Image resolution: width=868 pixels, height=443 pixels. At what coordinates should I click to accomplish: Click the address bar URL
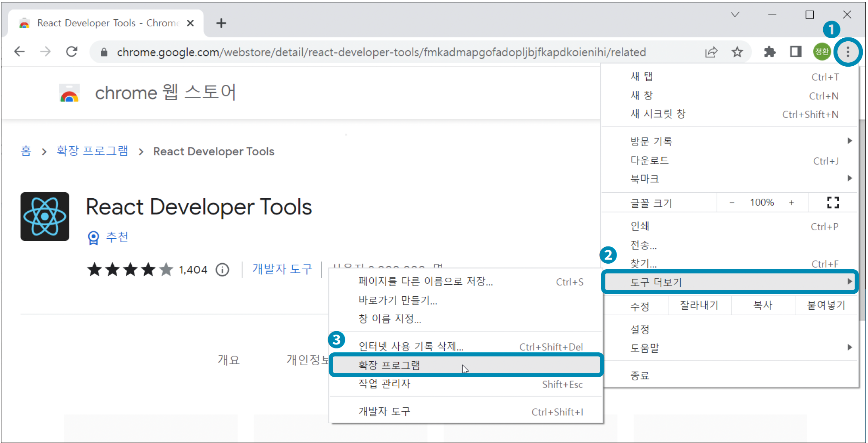pyautogui.click(x=381, y=52)
